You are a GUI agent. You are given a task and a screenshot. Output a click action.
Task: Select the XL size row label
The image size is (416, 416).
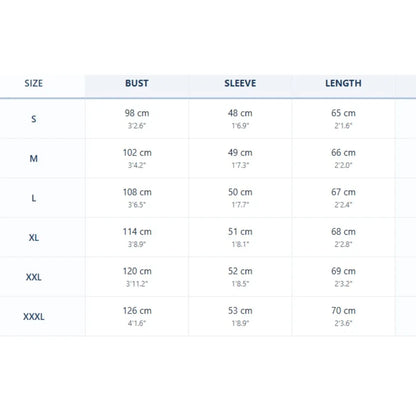(34, 238)
